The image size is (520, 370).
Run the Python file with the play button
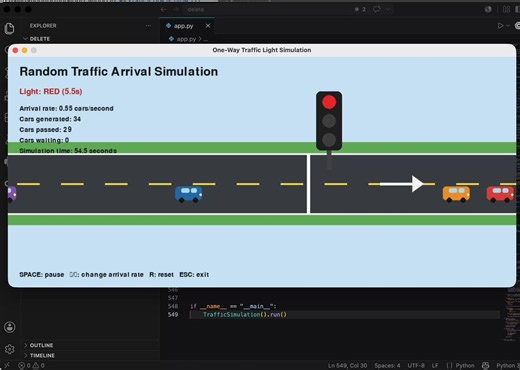click(x=500, y=26)
